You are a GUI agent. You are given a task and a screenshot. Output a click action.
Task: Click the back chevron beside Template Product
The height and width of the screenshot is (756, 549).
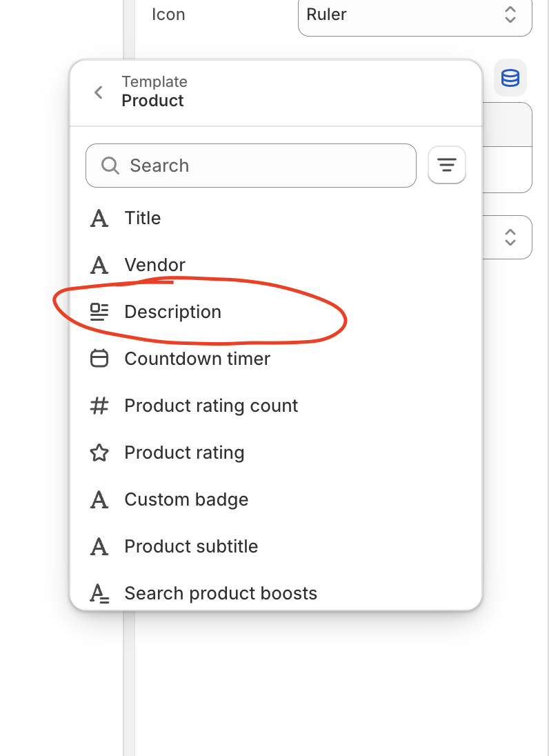coord(99,92)
